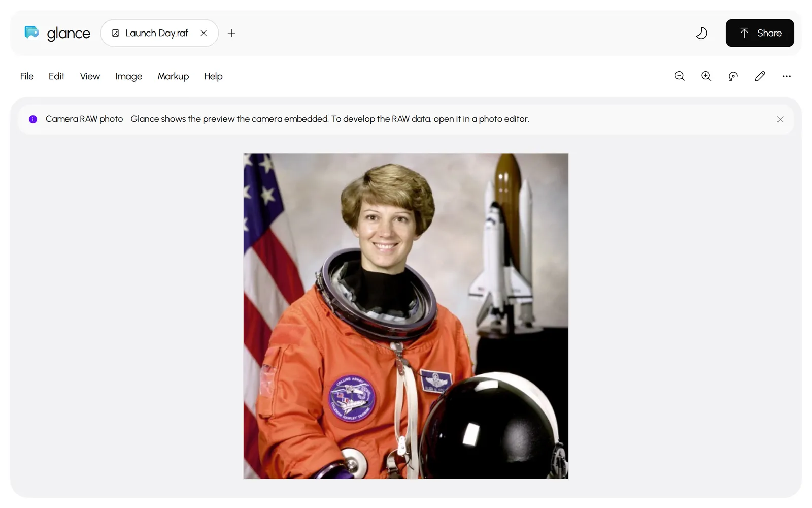Viewport: 812px width, 508px height.
Task: Toggle dark mode with the moon icon
Action: 701,33
